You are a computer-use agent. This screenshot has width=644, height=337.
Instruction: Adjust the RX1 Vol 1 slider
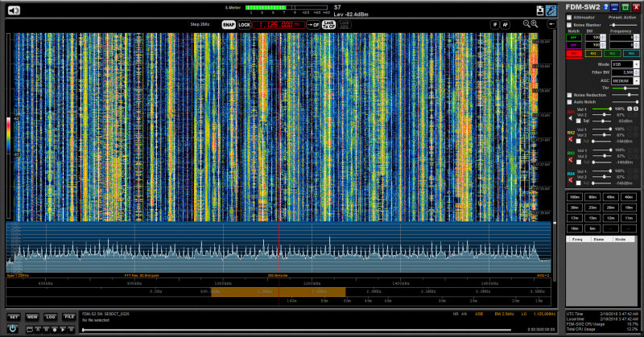point(602,109)
